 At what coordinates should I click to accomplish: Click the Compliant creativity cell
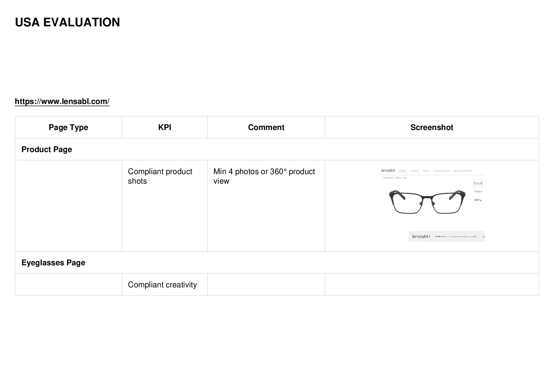coord(164,285)
